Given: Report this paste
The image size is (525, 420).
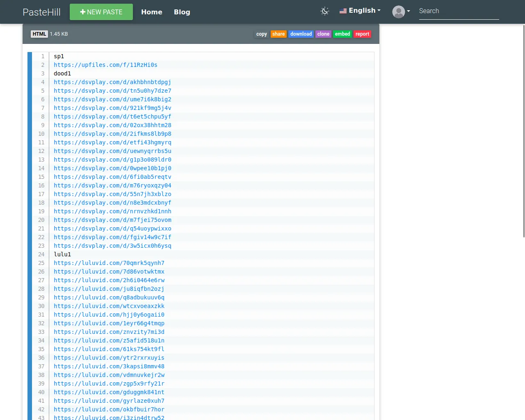Looking at the screenshot, I should coord(362,34).
